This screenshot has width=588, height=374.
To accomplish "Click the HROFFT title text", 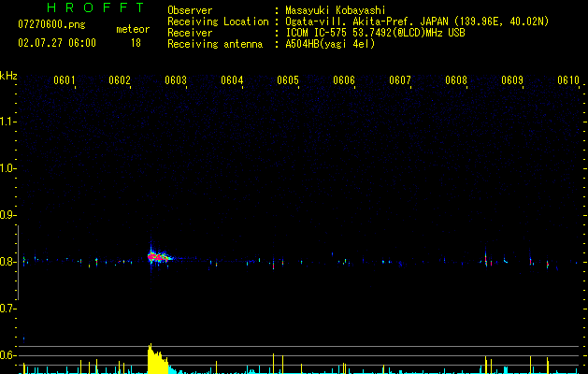I will (x=96, y=7).
